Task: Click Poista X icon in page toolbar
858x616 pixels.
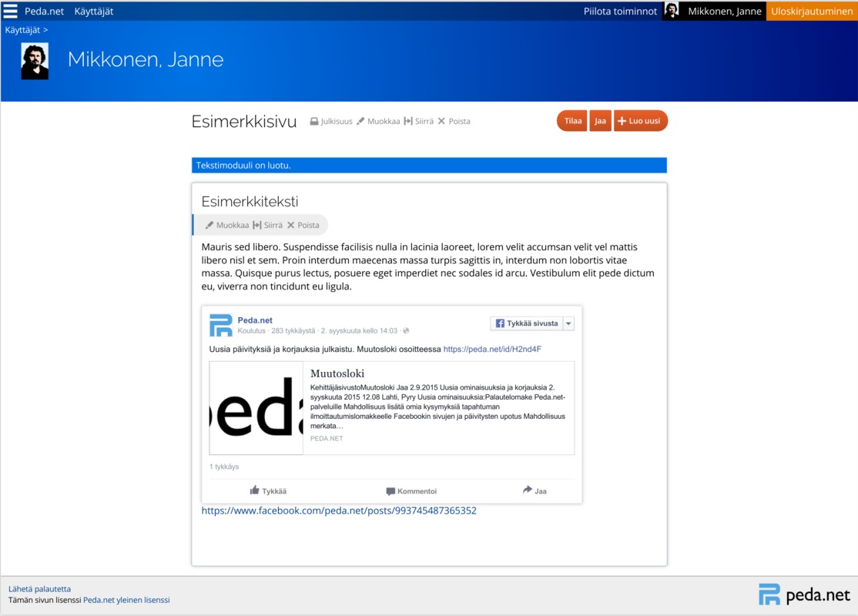Action: 441,122
